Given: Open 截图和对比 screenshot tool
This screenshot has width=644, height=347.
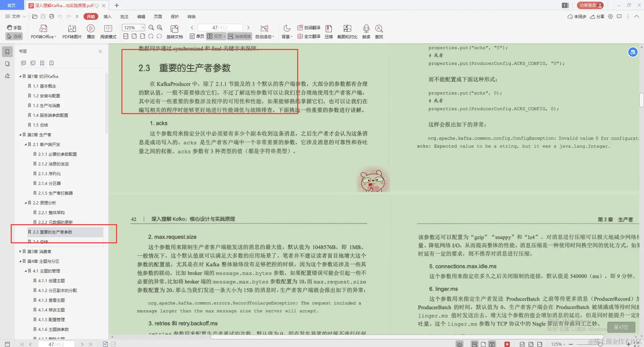Looking at the screenshot, I should click(347, 31).
